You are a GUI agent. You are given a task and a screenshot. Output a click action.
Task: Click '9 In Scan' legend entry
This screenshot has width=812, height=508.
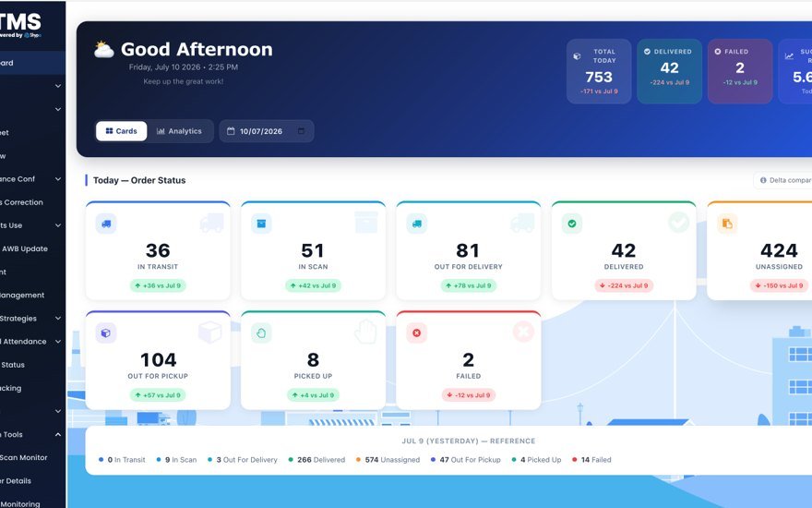(176, 460)
